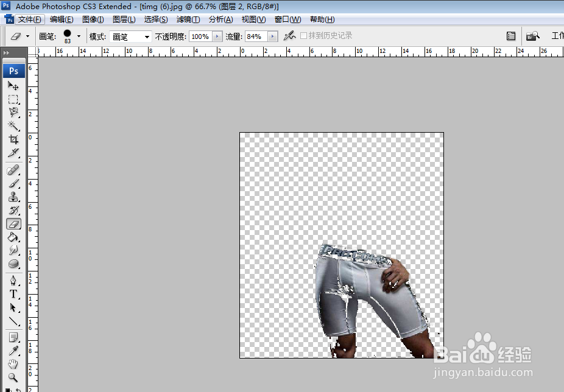The width and height of the screenshot is (564, 392).
Task: Open the 视图(V) menu
Action: (253, 19)
